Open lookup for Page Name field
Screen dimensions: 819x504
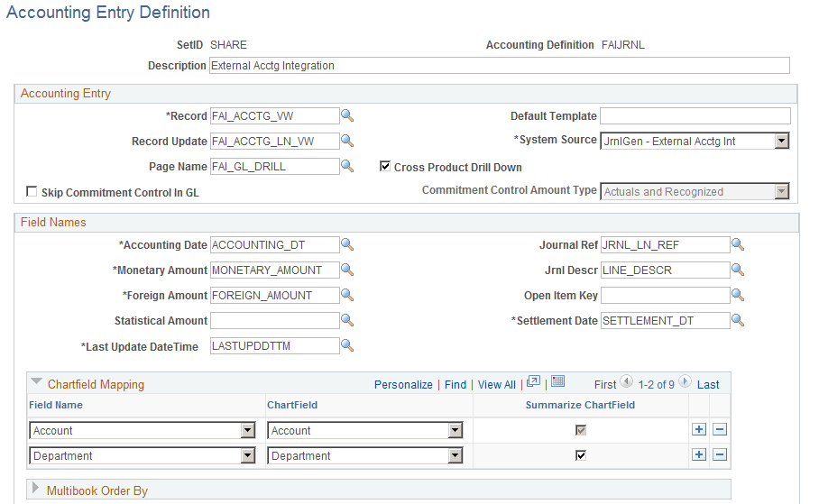pyautogui.click(x=347, y=166)
